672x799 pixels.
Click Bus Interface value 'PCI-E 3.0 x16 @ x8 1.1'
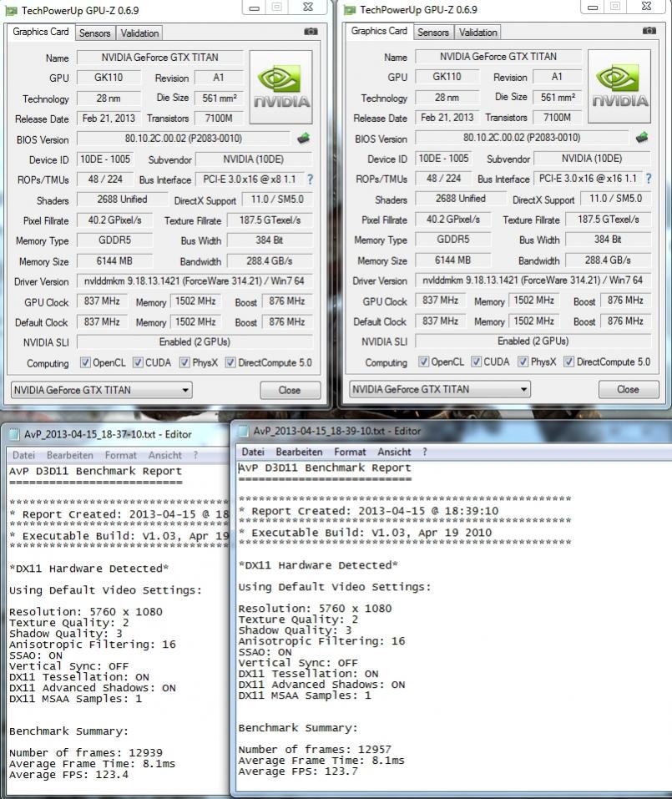pyautogui.click(x=249, y=180)
